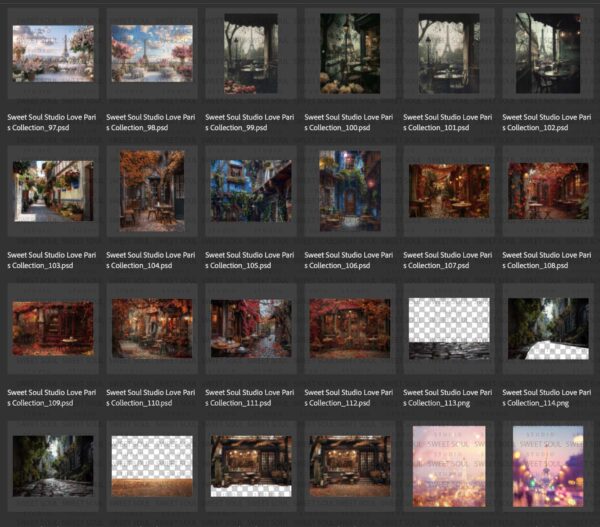Select thumbnail of Collection_110.psd

pyautogui.click(x=152, y=328)
